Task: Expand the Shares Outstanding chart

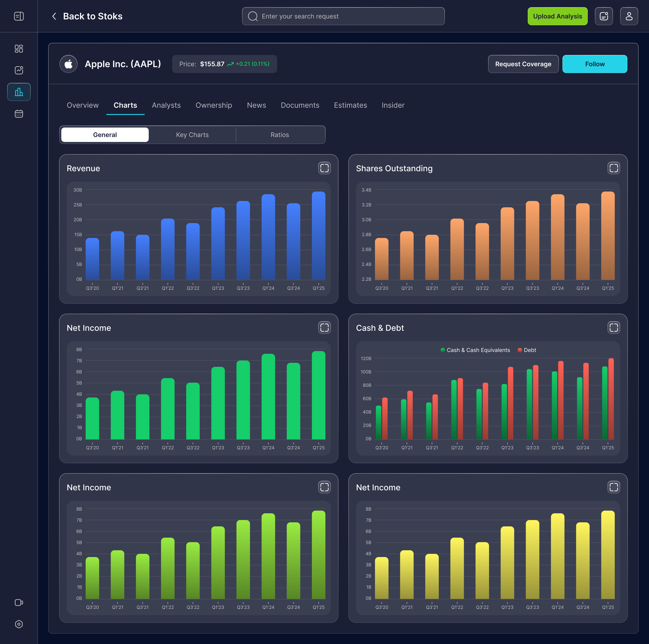Action: pyautogui.click(x=613, y=168)
